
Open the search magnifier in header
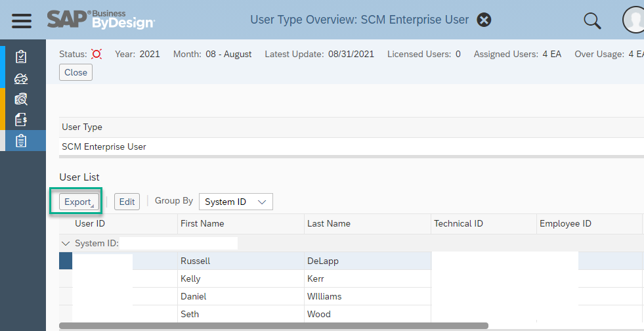tap(592, 20)
